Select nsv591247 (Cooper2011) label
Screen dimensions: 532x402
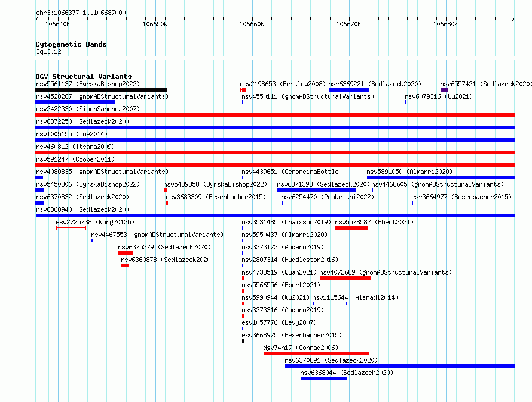click(x=75, y=159)
